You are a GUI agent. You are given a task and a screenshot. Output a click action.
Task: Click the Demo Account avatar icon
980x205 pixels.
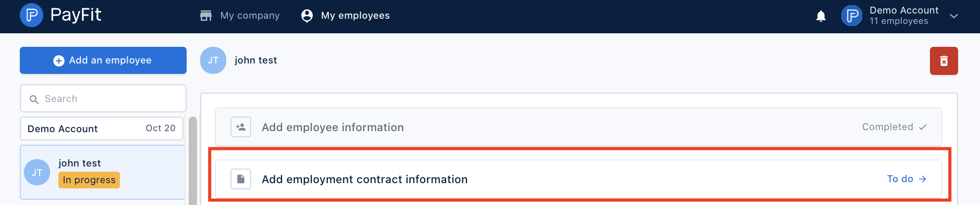tap(852, 16)
